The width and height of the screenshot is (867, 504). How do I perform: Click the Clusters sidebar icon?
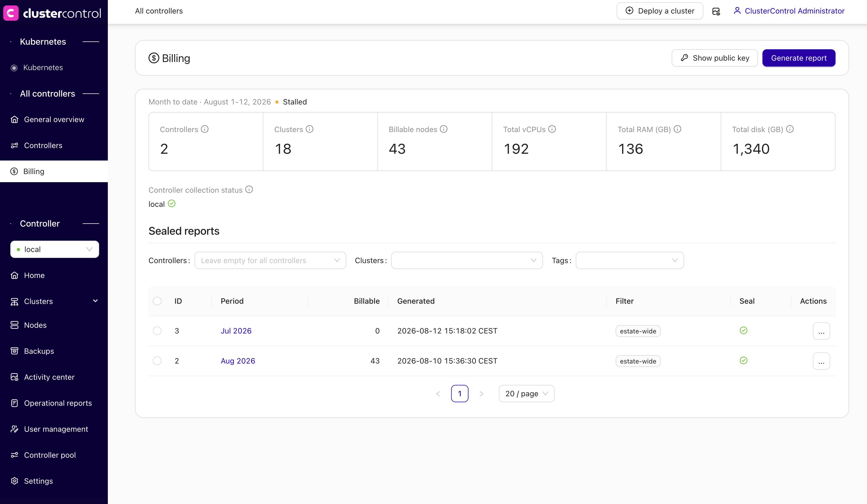(14, 302)
